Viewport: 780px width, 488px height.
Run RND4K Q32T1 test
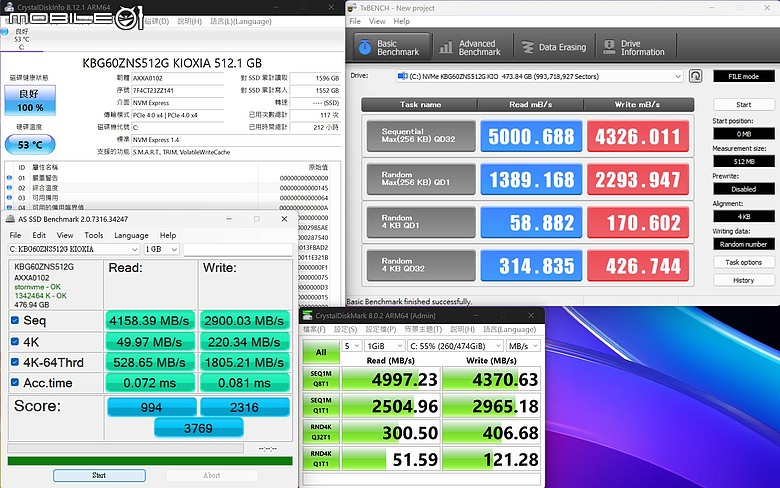[321, 432]
